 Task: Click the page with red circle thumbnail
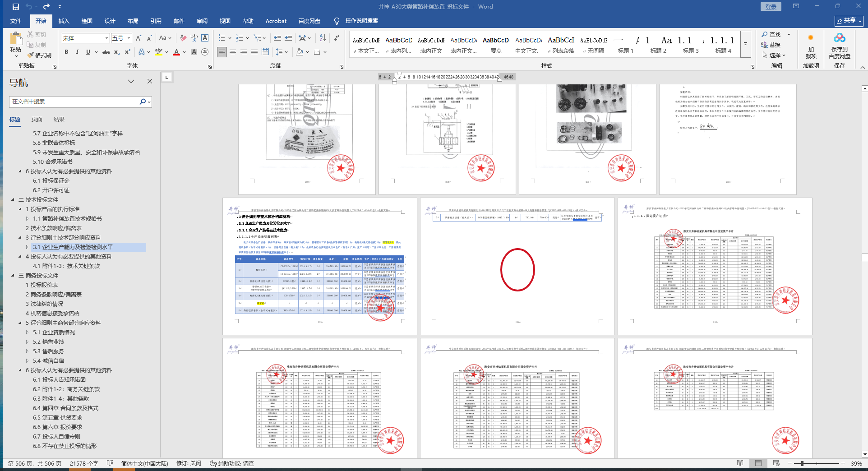point(517,266)
